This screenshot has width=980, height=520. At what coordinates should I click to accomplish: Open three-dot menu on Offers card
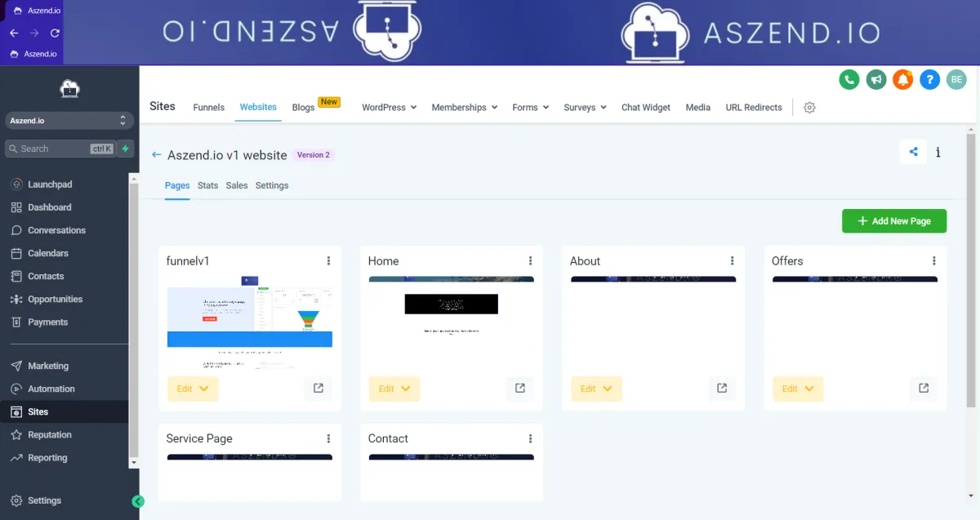934,261
